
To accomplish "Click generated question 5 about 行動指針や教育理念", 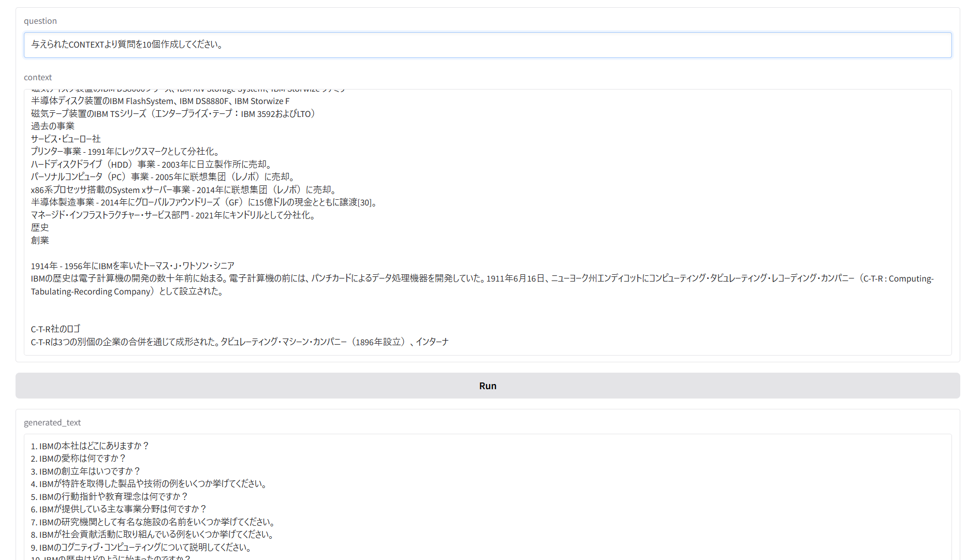I will pos(109,496).
